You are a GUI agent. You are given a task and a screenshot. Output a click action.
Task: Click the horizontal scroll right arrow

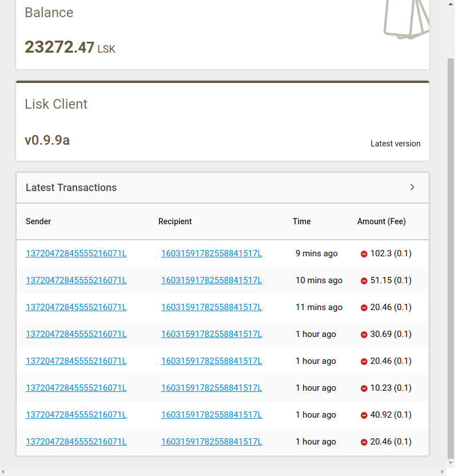442,472
